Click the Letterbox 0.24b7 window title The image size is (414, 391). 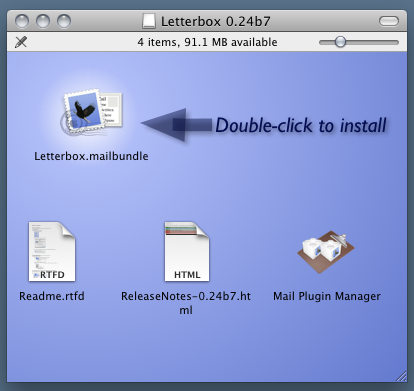(x=216, y=21)
